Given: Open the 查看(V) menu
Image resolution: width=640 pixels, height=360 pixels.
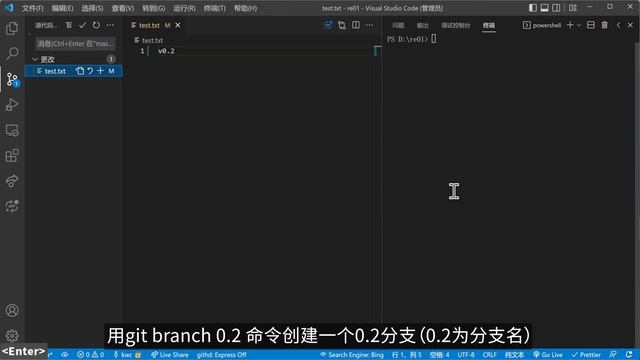Looking at the screenshot, I should click(x=123, y=8).
